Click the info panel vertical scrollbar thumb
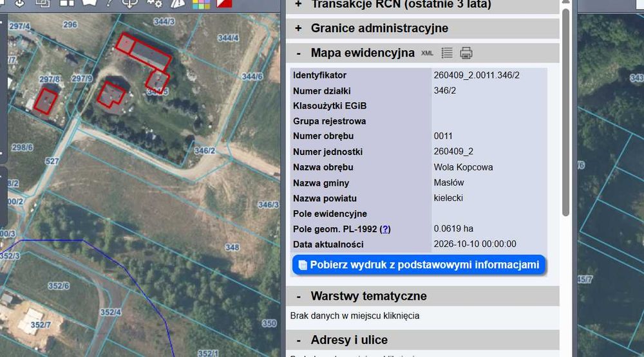Image resolution: width=644 pixels, height=357 pixels. 565,112
